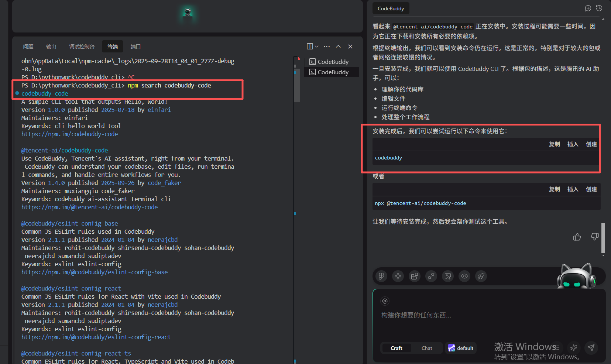Click the @codebuddy/eslint-config-react package heading
This screenshot has width=611, height=364.
point(71,288)
